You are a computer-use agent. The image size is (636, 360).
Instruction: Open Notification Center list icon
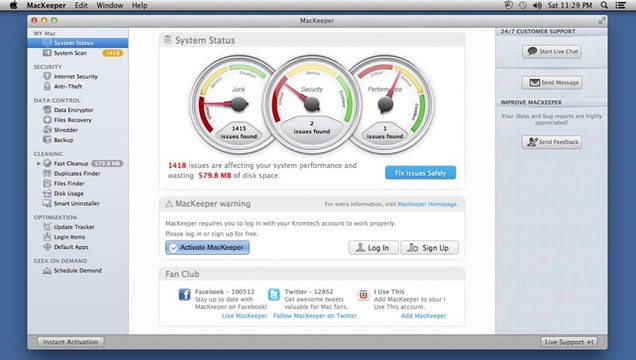click(x=620, y=5)
